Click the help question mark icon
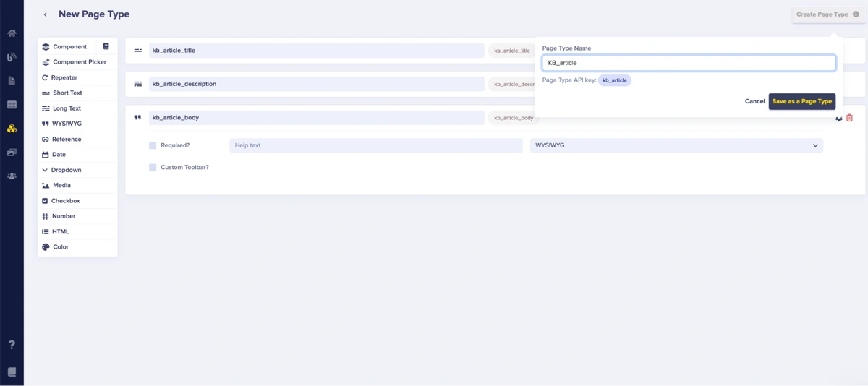The height and width of the screenshot is (386, 868). (x=12, y=345)
